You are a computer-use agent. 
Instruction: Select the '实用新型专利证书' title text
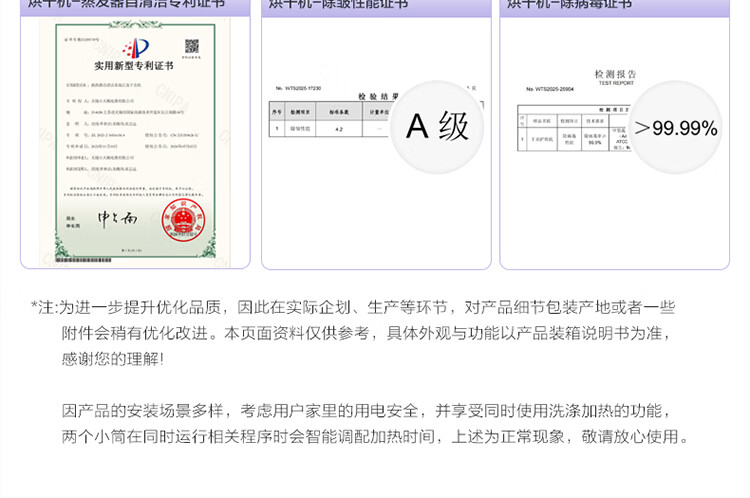coord(133,66)
